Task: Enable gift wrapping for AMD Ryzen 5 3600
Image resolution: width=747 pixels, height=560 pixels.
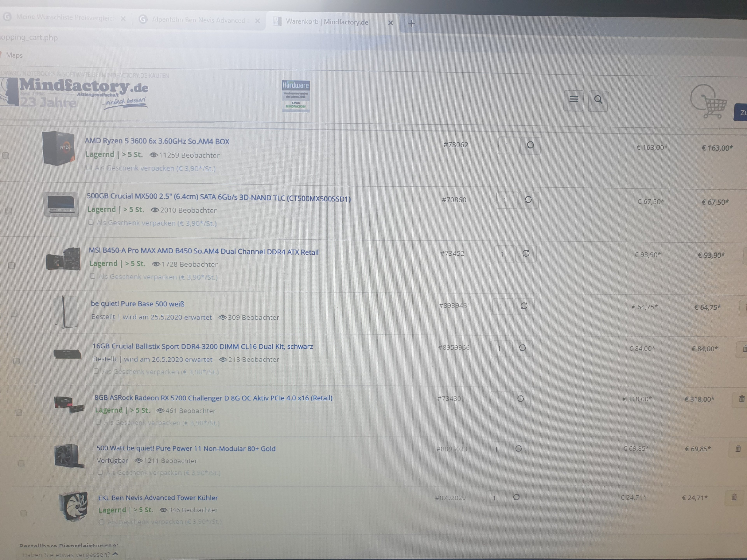Action: pyautogui.click(x=89, y=168)
